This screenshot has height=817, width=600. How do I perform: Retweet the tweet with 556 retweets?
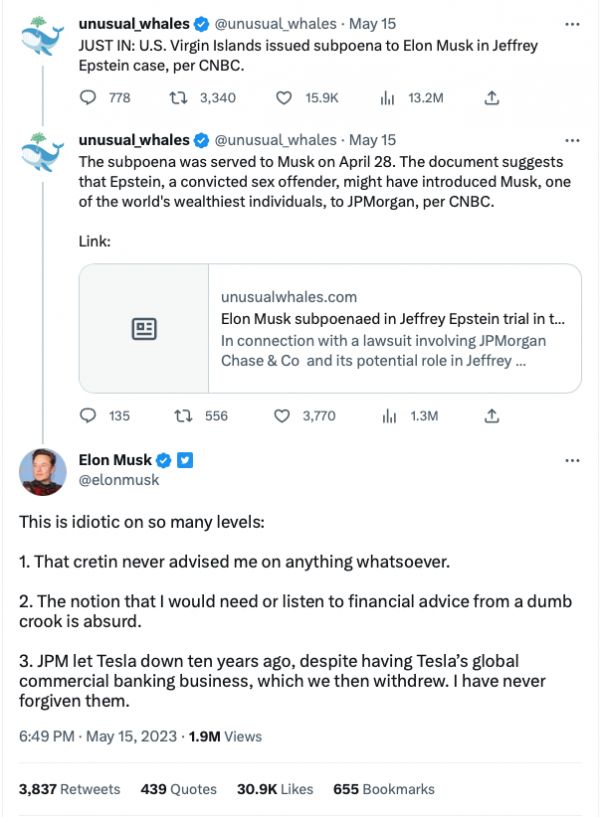click(x=183, y=415)
